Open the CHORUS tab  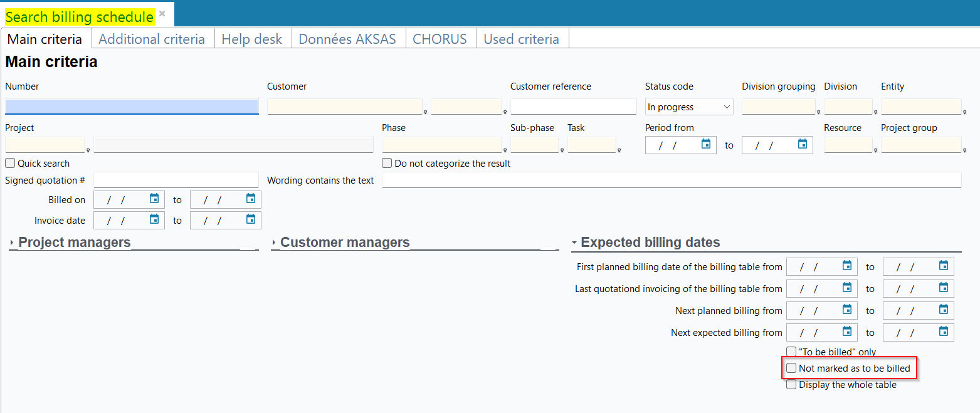(440, 39)
